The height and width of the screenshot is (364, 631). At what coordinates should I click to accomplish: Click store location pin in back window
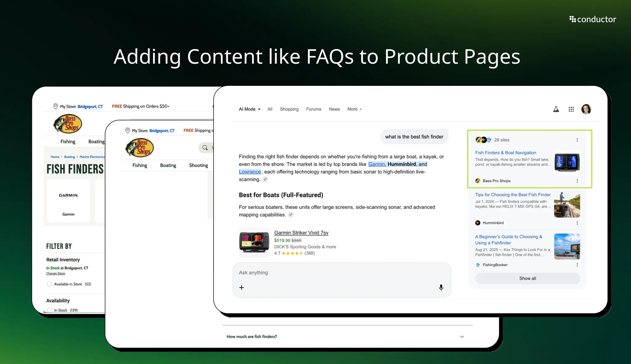click(55, 106)
